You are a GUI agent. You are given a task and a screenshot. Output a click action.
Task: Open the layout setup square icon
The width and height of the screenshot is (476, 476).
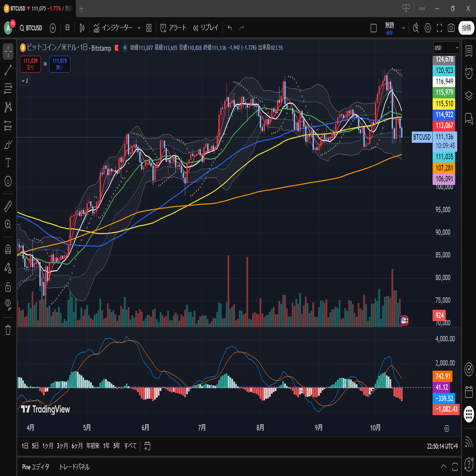point(373,28)
